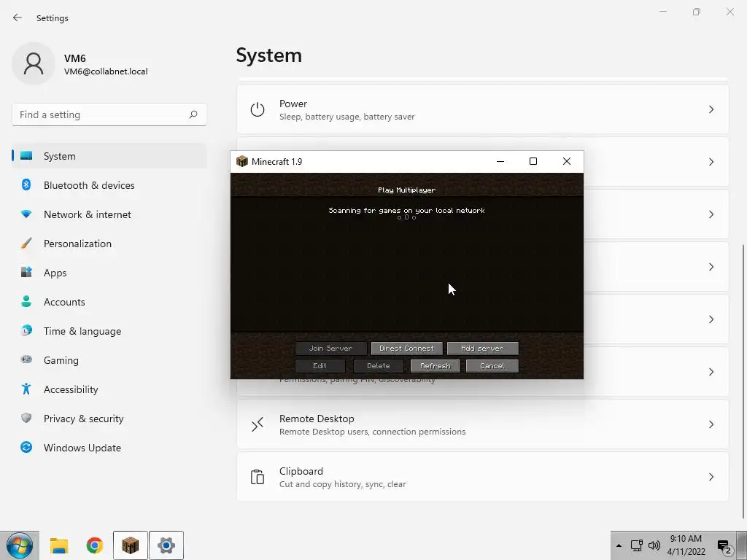
Task: Expand the Remote Desktop row chevron
Action: 711,424
